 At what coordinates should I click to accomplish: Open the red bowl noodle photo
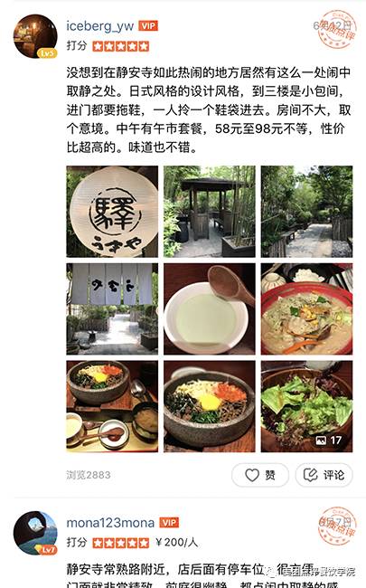pyautogui.click(x=307, y=309)
